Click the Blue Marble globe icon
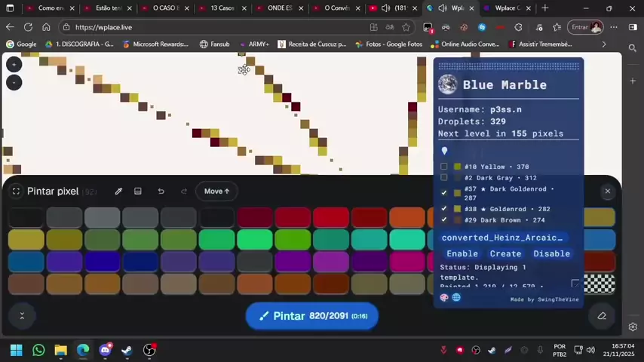644x362 pixels. pyautogui.click(x=448, y=84)
